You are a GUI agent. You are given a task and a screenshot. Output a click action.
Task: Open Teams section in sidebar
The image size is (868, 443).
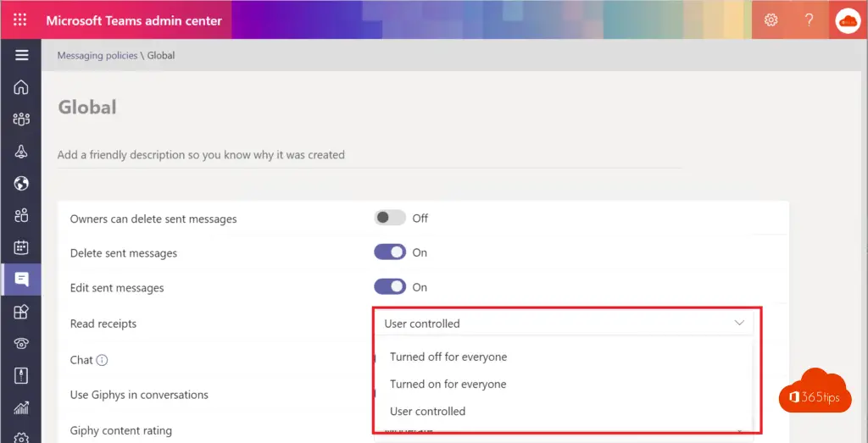pos(21,119)
